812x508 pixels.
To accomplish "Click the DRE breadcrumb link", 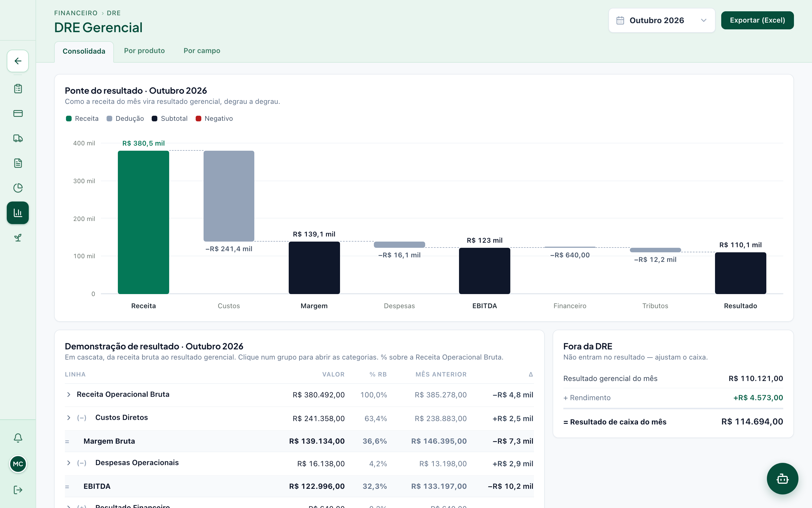I will (x=114, y=13).
